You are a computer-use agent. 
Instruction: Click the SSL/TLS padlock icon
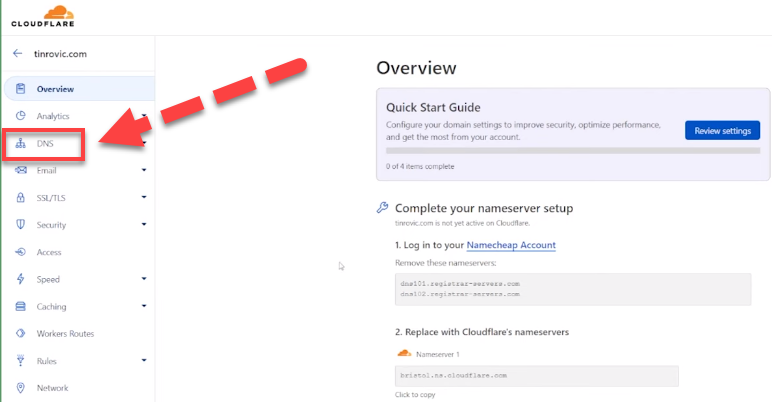coord(20,198)
